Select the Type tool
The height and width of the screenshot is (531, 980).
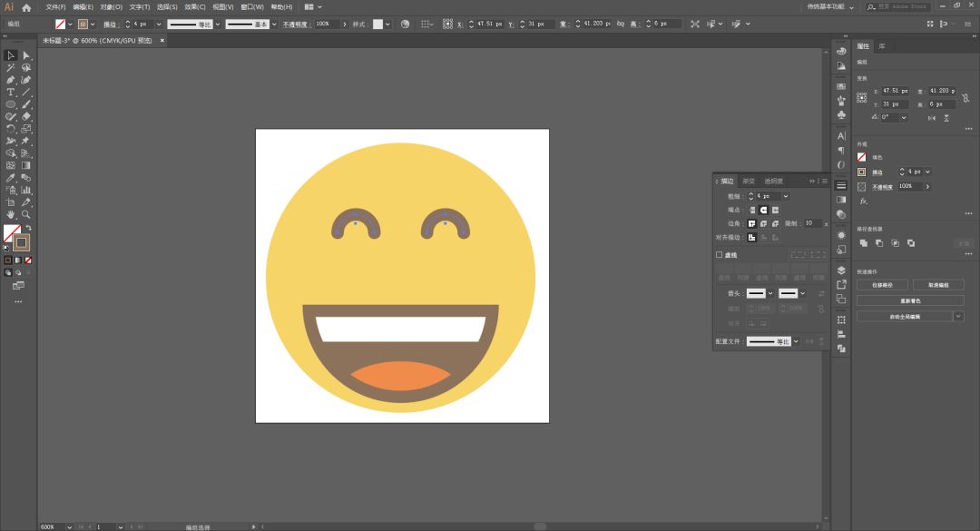(11, 93)
